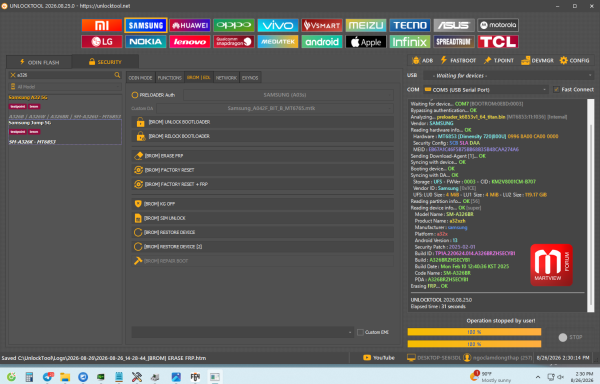Open the Fastboot tool
The width and height of the screenshot is (600, 384).
[x=458, y=60]
